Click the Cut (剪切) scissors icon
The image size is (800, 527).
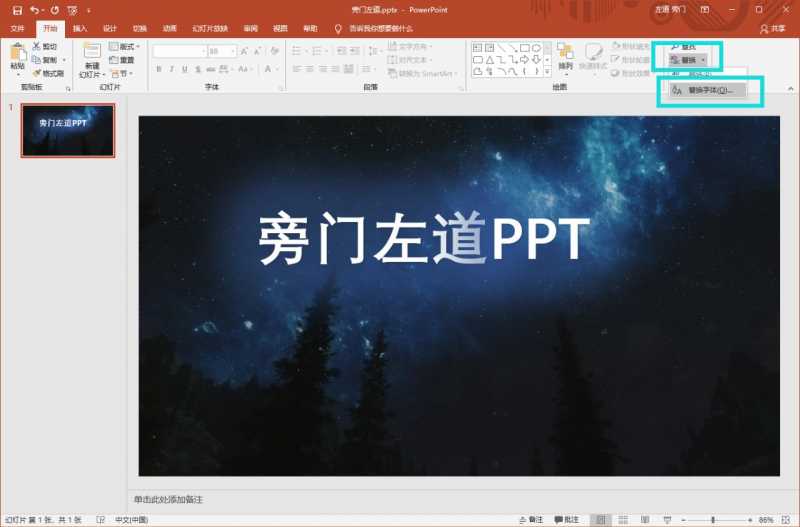pyautogui.click(x=36, y=46)
